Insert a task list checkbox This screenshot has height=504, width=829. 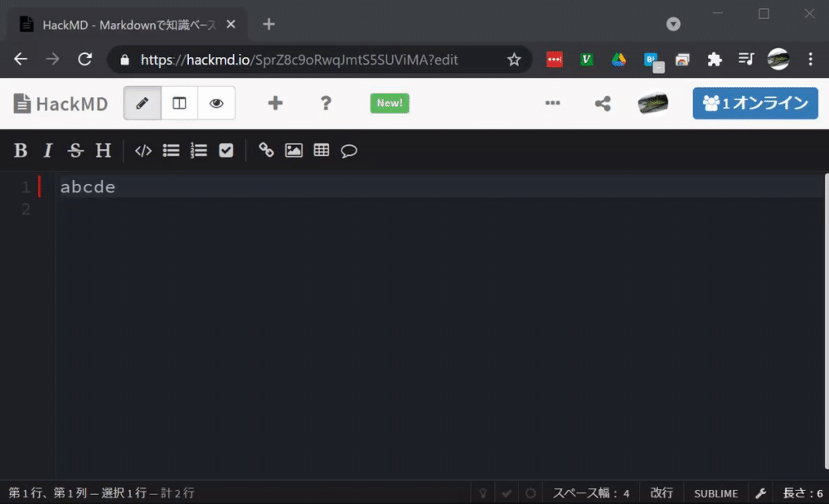(226, 150)
